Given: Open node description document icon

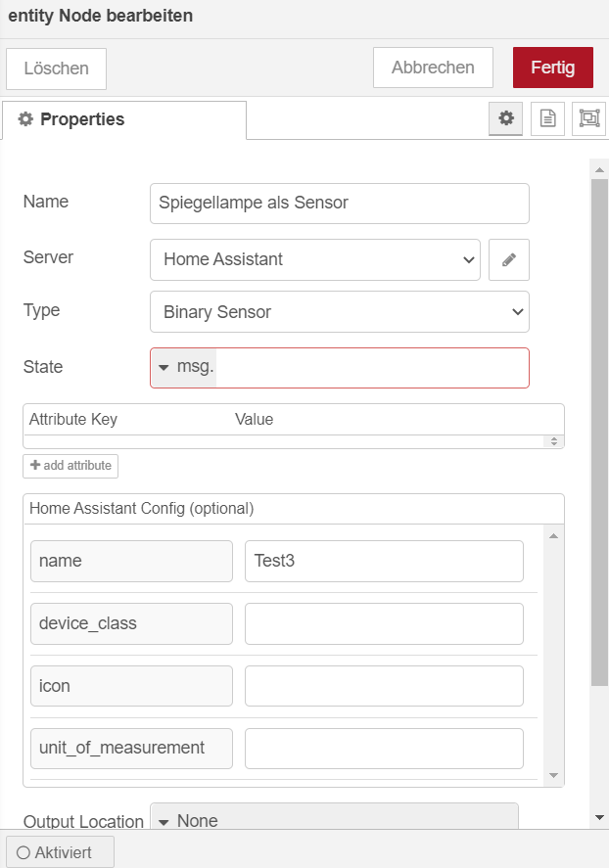Looking at the screenshot, I should pos(547,118).
